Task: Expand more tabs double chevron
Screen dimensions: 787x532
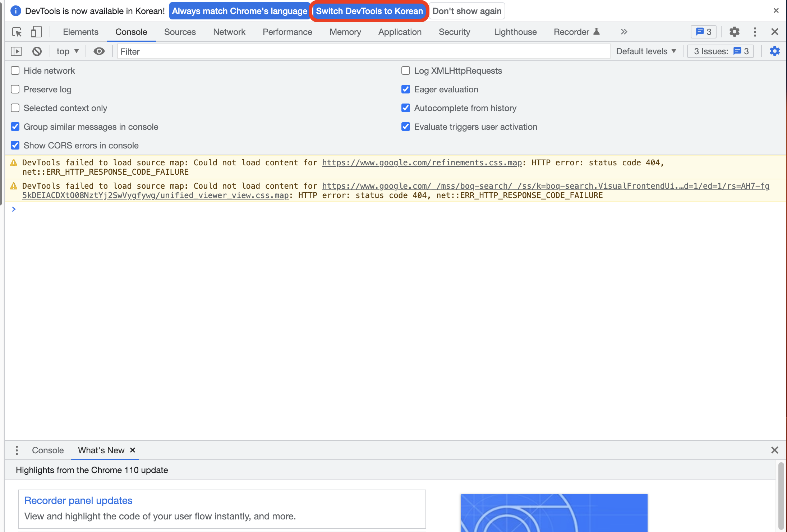Action: [624, 32]
